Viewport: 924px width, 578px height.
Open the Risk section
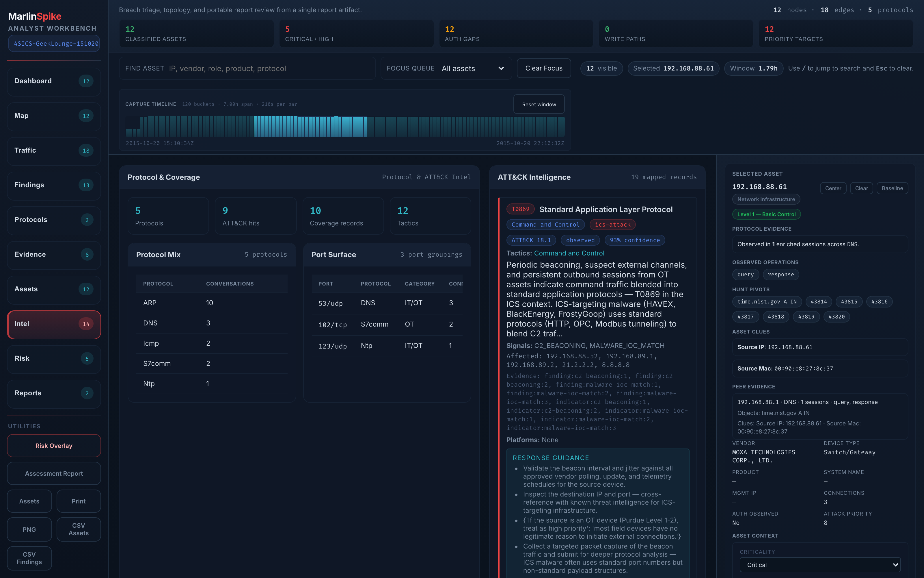point(54,359)
